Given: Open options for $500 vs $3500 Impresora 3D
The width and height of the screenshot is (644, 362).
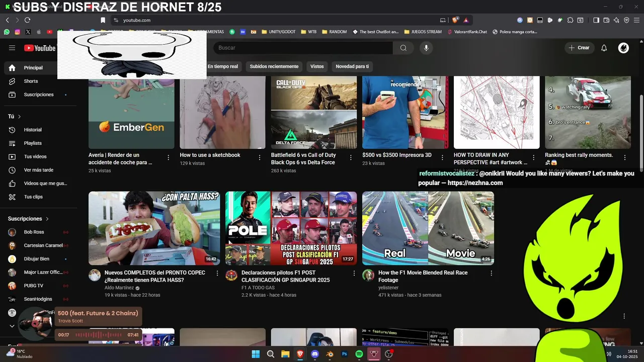Looking at the screenshot, I should point(442,158).
